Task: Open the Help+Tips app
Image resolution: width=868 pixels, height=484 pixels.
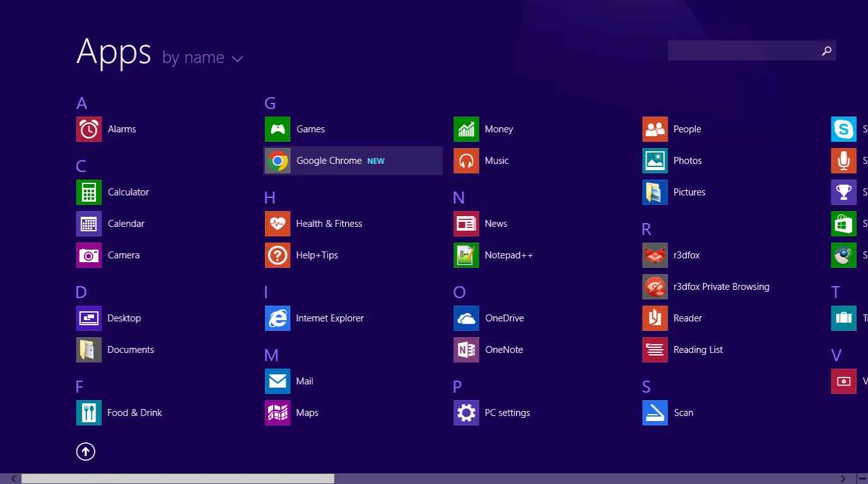Action: (302, 255)
